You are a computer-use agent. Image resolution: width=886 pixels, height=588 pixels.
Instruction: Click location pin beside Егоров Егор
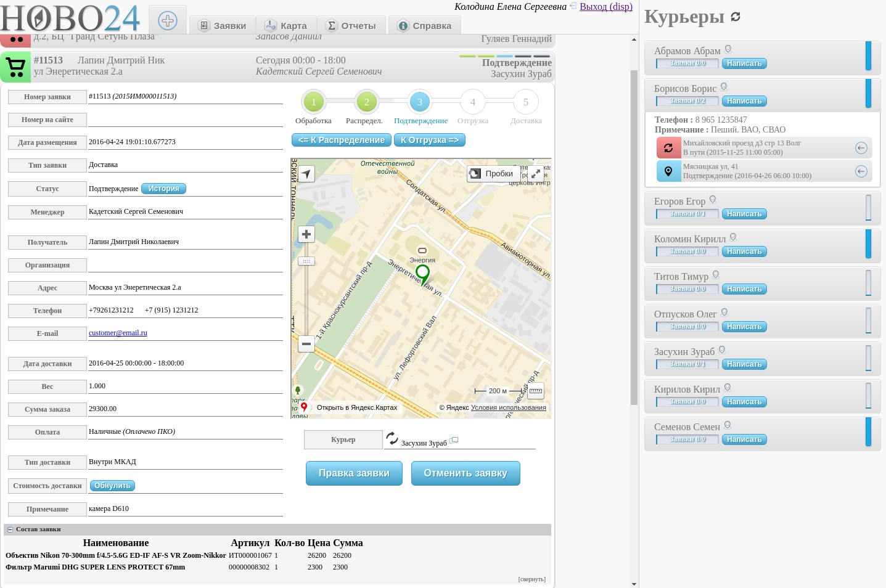(x=713, y=200)
